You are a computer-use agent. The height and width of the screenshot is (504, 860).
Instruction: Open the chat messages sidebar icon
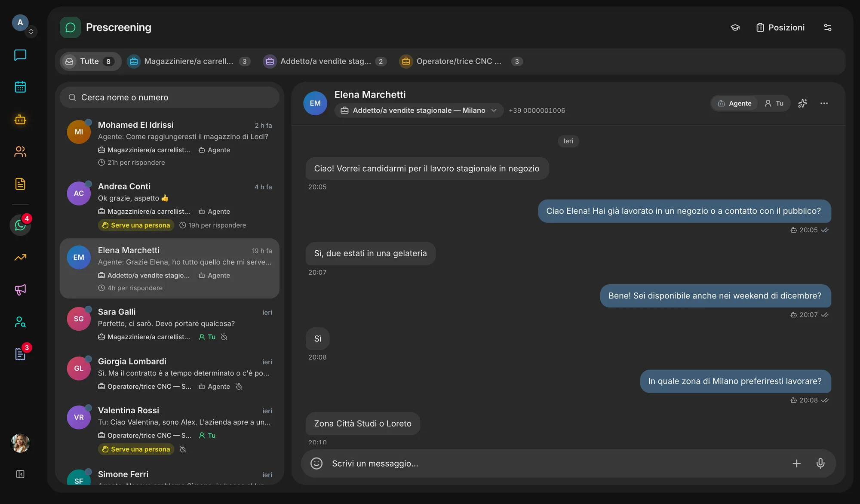click(x=20, y=55)
